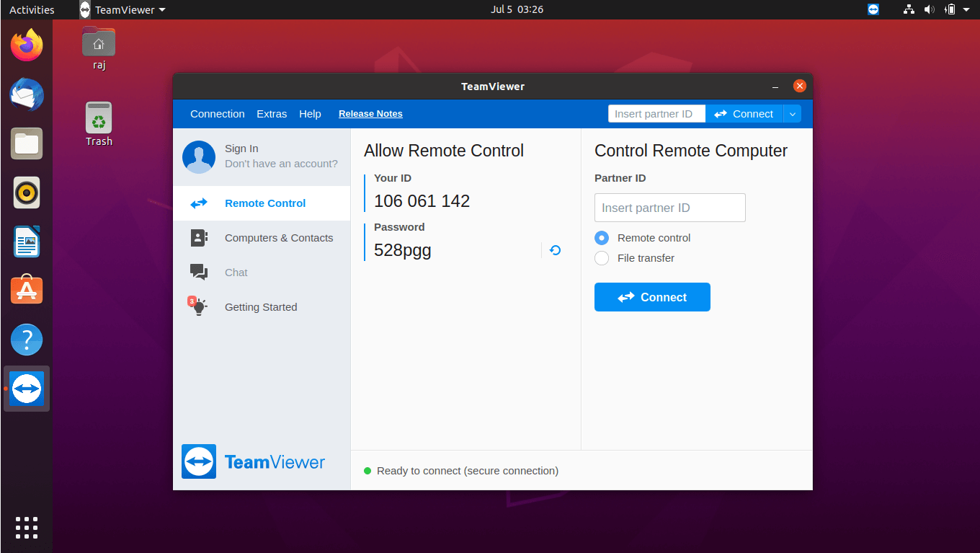Open the Trash icon on the desktop
980x553 pixels.
(x=99, y=124)
